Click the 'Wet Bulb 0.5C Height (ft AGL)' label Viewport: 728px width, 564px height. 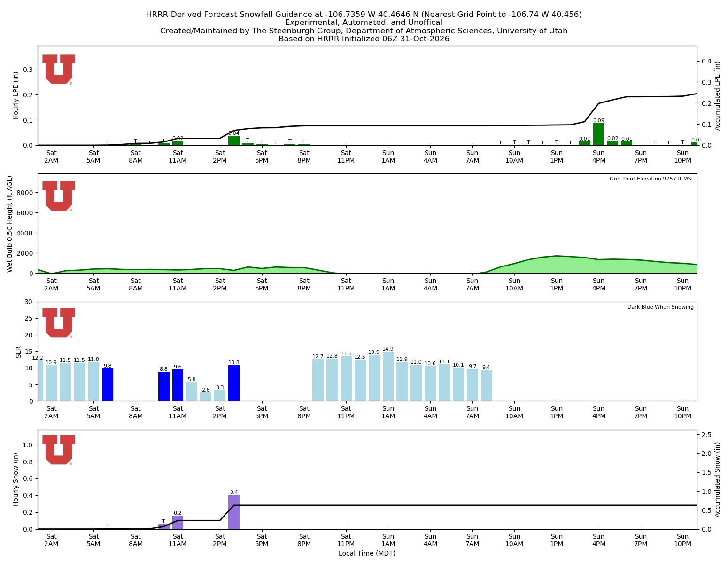pyautogui.click(x=10, y=224)
